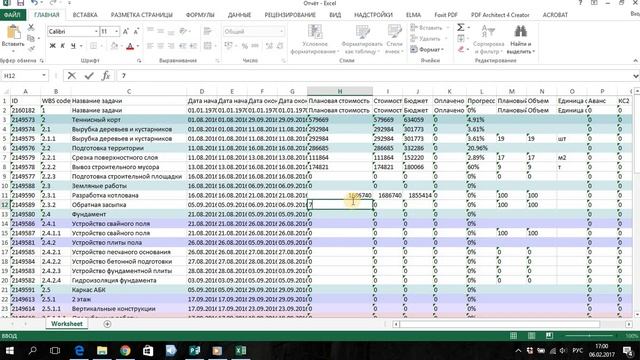Screen dimensions: 640x360
Task: Open the Calibri font name dropdown
Action: coord(96,31)
